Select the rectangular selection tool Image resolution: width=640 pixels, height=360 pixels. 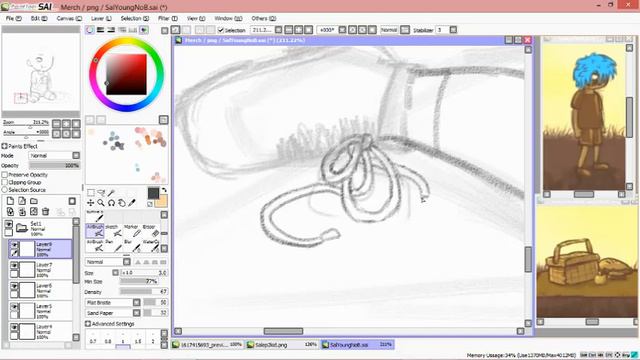point(91,193)
